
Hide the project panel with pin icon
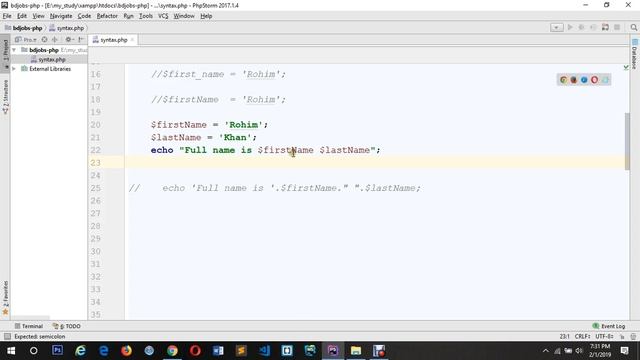[81, 40]
